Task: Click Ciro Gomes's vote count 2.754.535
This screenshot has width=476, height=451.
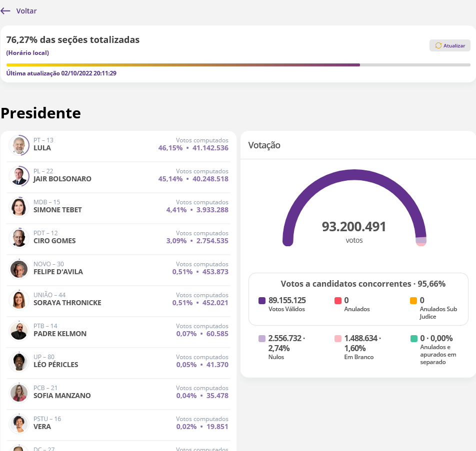Action: (212, 241)
